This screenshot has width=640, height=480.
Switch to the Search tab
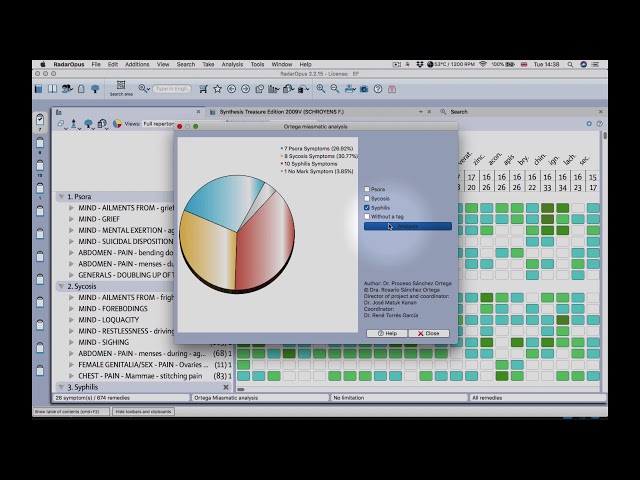(x=459, y=112)
